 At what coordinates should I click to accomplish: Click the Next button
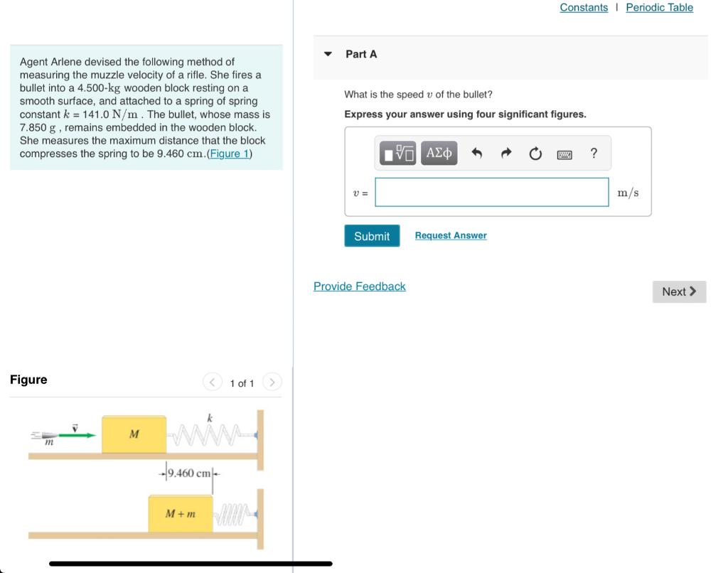tap(679, 291)
